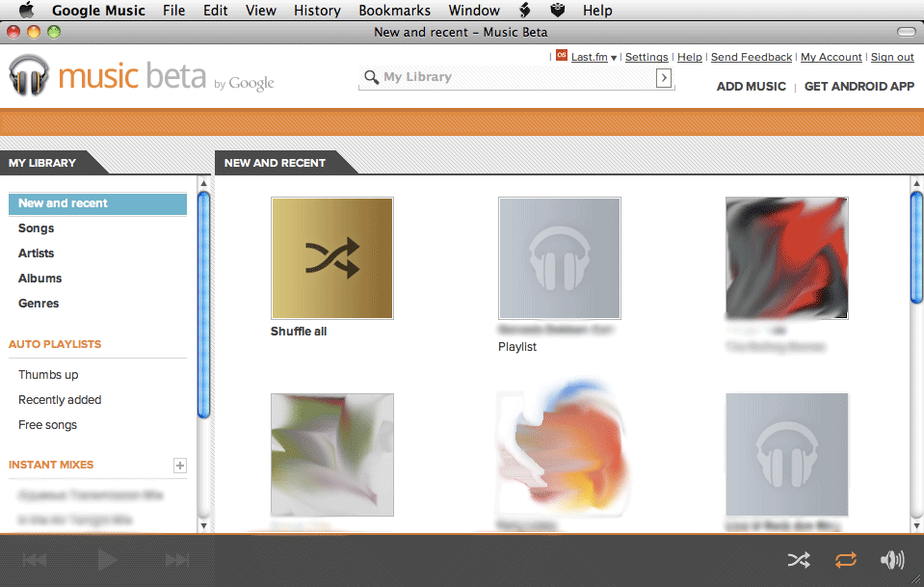Click the scripts icon in menu bar
Screen dimensions: 924x587
pyautogui.click(x=524, y=10)
